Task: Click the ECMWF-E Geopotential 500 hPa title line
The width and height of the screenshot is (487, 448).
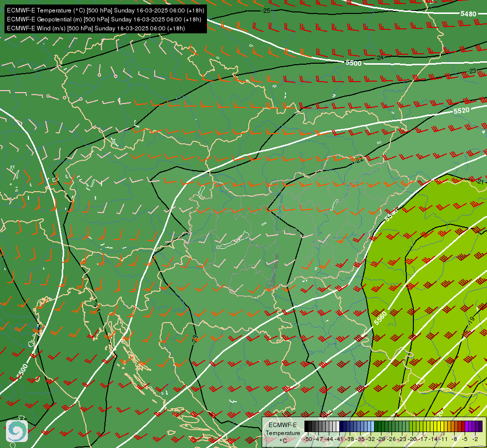Action: coord(104,19)
